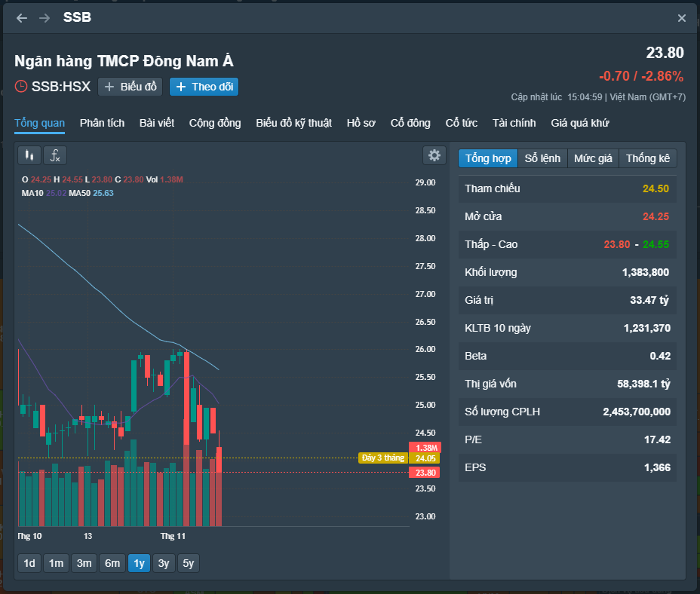Switch to the Tổng quan tab
700x594 pixels.
point(40,123)
